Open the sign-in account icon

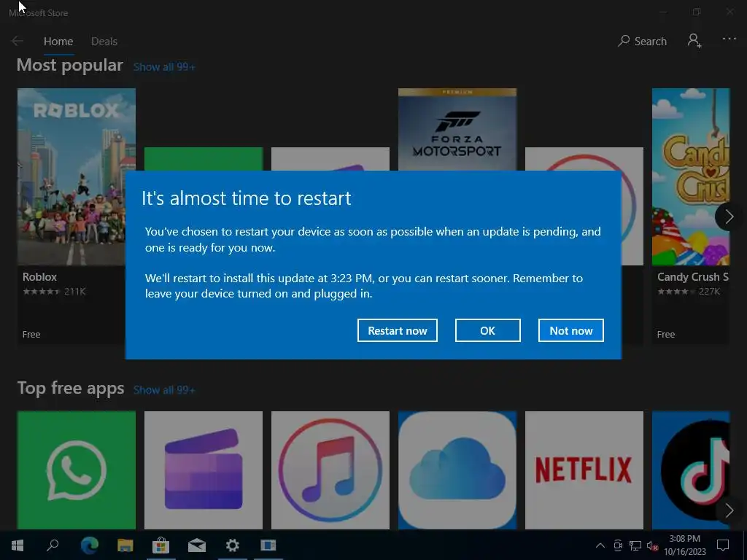[694, 41]
